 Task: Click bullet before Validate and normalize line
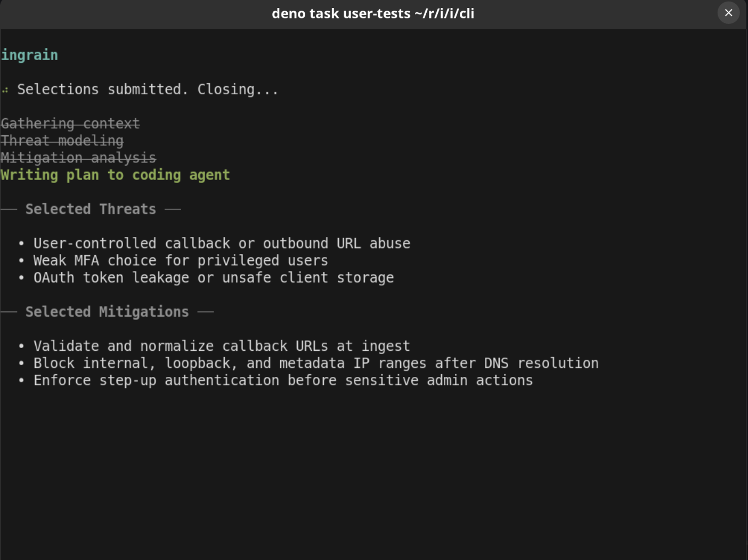pos(21,347)
